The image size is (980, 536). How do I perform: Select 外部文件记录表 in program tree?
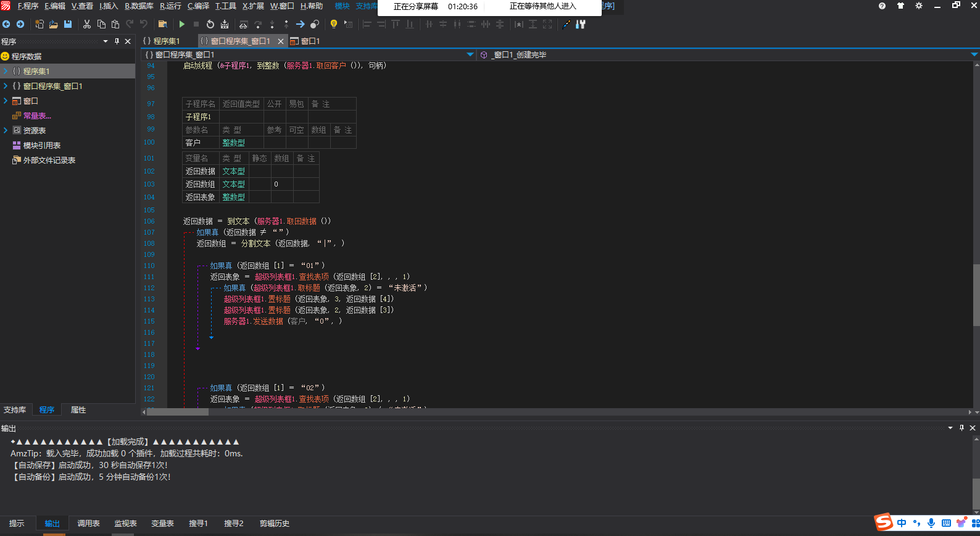coord(49,160)
